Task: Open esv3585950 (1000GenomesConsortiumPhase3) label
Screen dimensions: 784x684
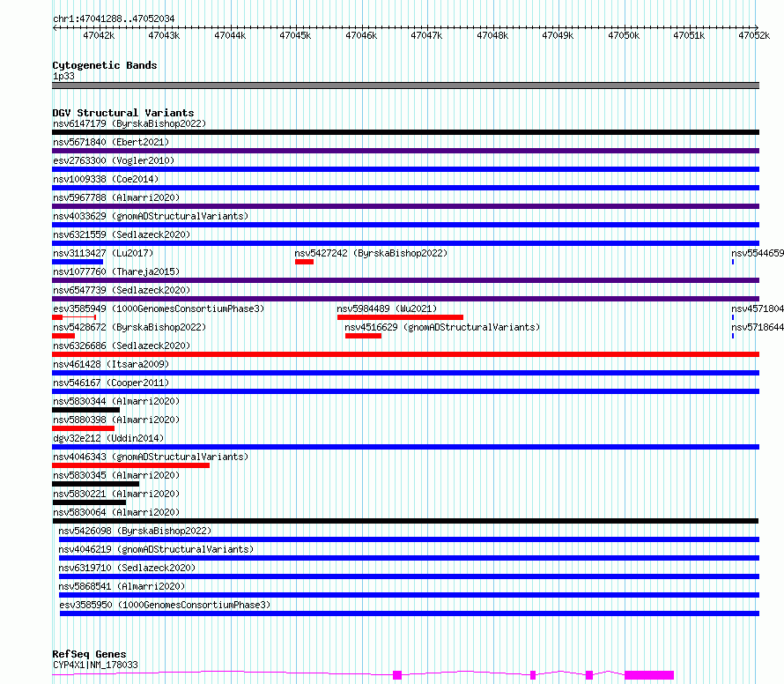Action: [x=165, y=605]
